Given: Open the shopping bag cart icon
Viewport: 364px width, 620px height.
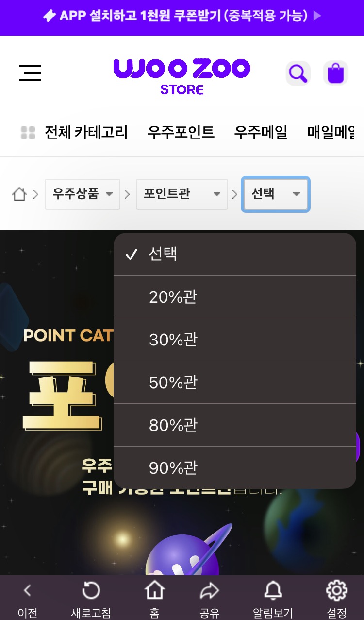Looking at the screenshot, I should [335, 73].
